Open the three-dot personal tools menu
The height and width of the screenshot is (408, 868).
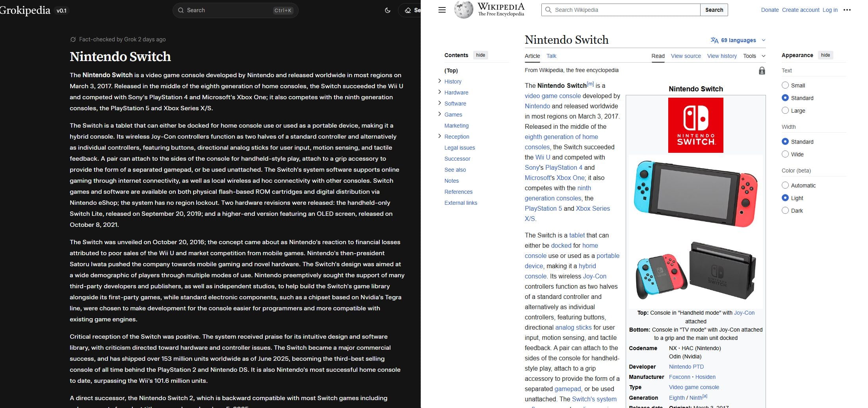click(847, 10)
